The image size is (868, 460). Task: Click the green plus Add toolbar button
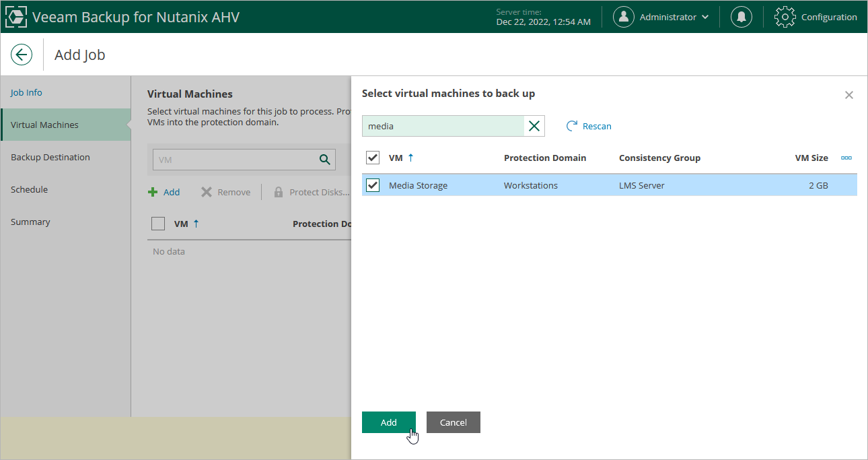(164, 192)
